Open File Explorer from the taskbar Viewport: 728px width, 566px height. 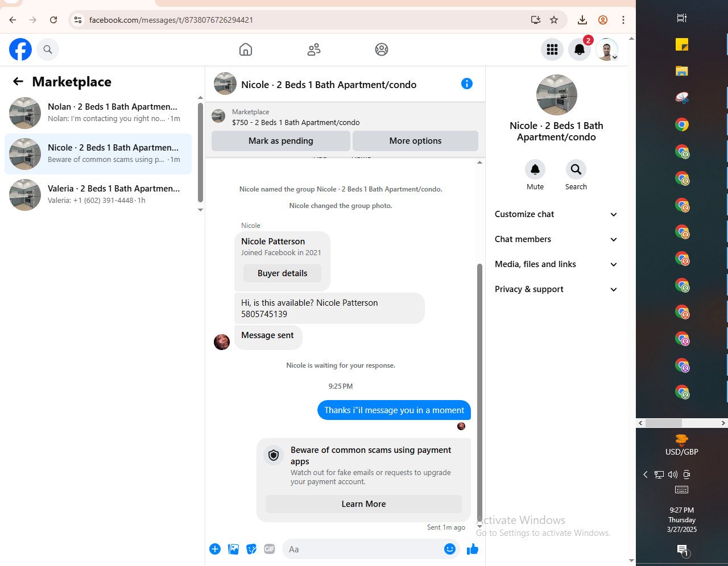coord(682,71)
